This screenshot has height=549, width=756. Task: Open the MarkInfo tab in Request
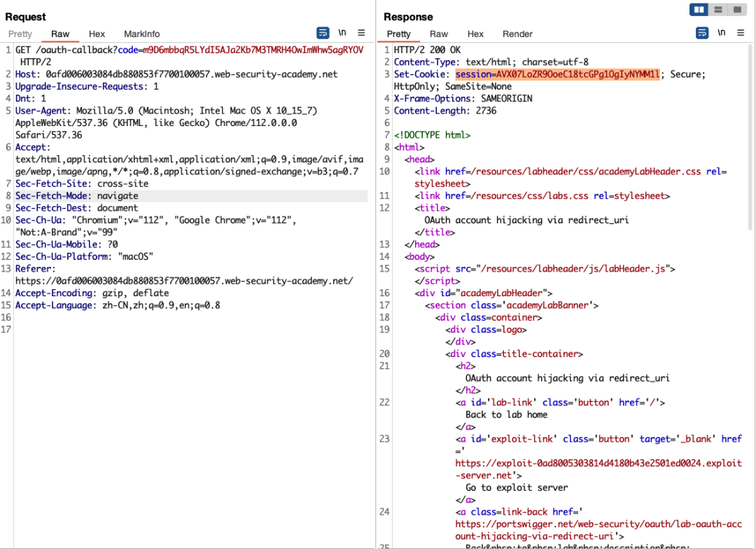(x=141, y=34)
